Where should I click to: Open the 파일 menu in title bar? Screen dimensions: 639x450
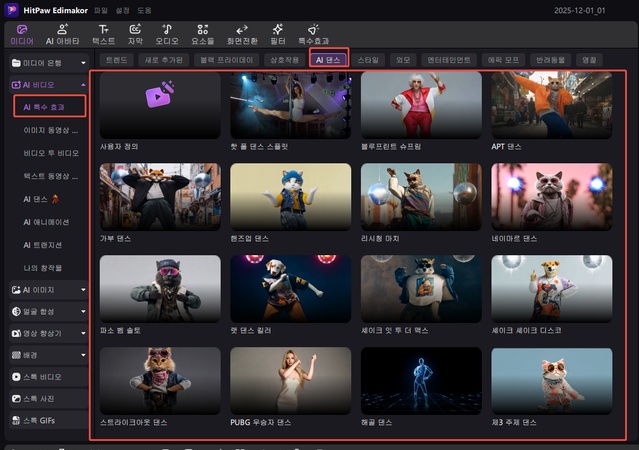(x=101, y=10)
